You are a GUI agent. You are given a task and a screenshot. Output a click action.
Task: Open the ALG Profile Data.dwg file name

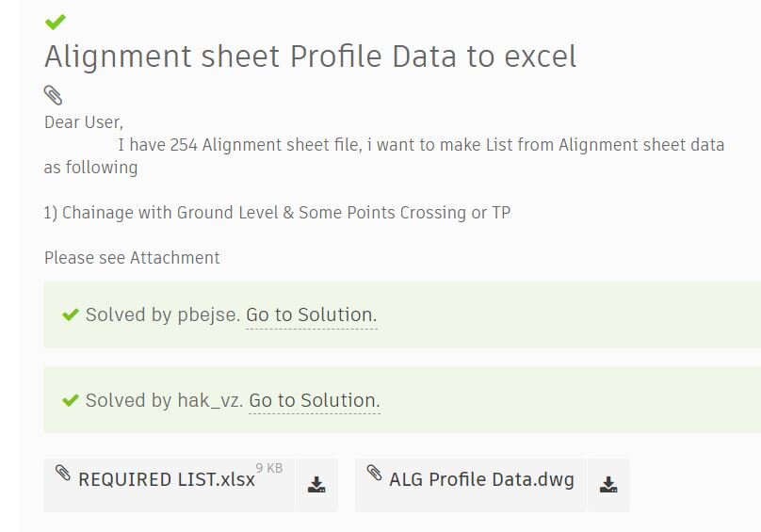[481, 480]
